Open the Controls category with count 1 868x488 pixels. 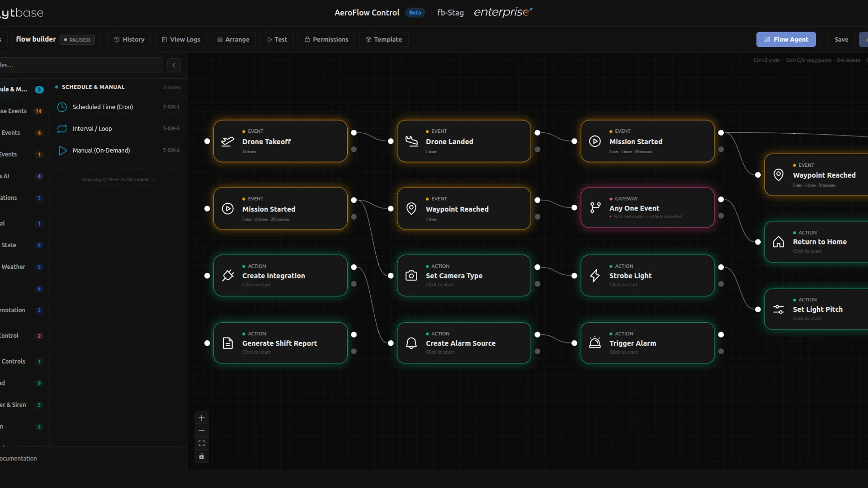pos(23,361)
